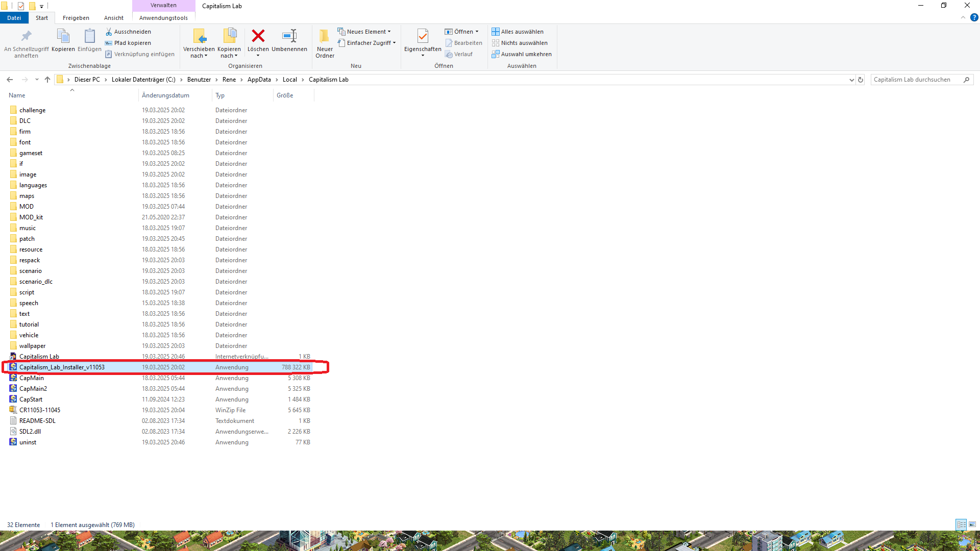Click the Capitalism Lab internet shortcut
This screenshot has height=551, width=980.
click(159, 357)
